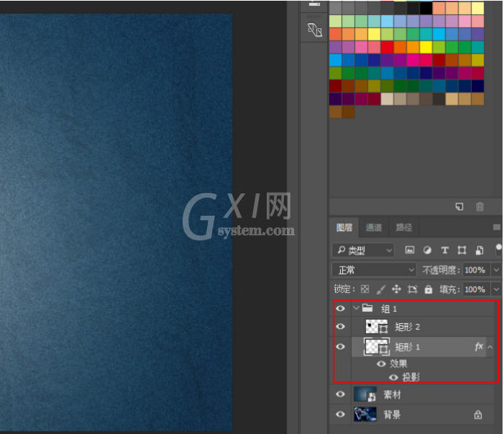Select the 矩形 2 layer name
This screenshot has height=434, width=504.
click(407, 327)
